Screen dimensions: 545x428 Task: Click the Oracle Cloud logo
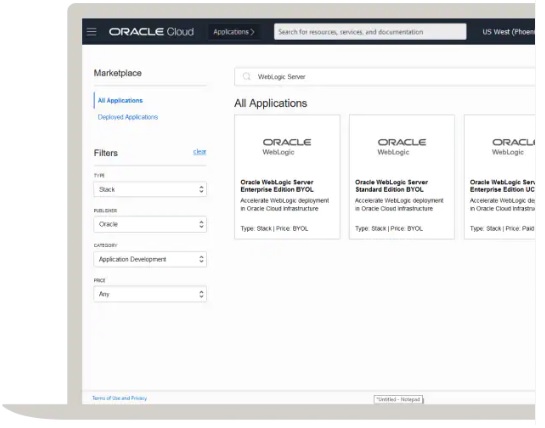[151, 32]
